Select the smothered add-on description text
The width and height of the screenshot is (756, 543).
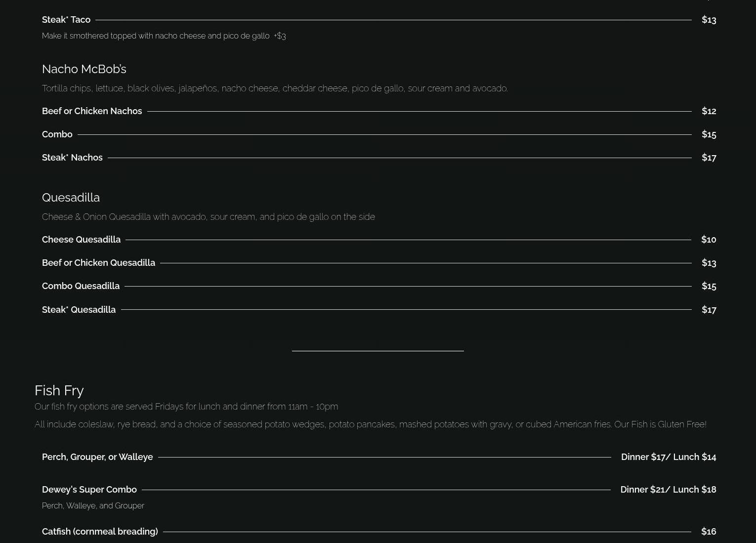click(x=164, y=36)
